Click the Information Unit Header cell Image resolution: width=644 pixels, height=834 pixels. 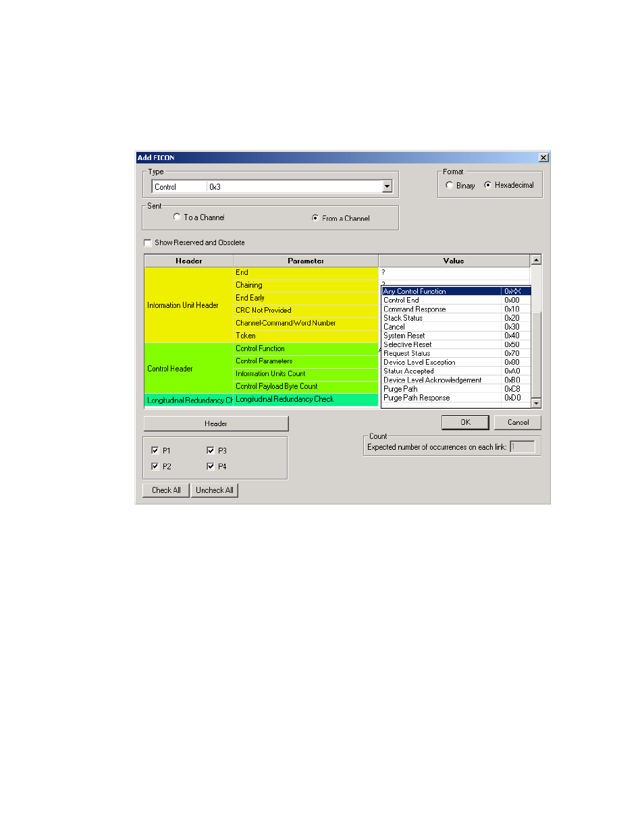pyautogui.click(x=189, y=305)
